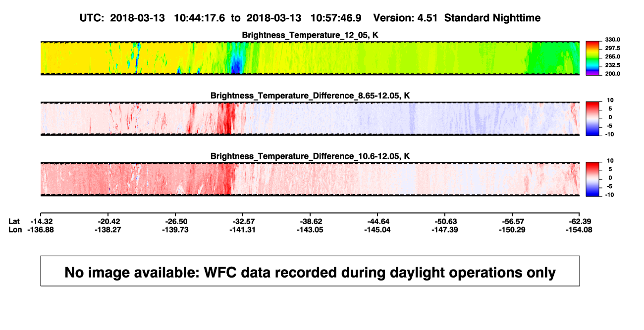Click the 232.5 colorbar label

click(x=612, y=65)
